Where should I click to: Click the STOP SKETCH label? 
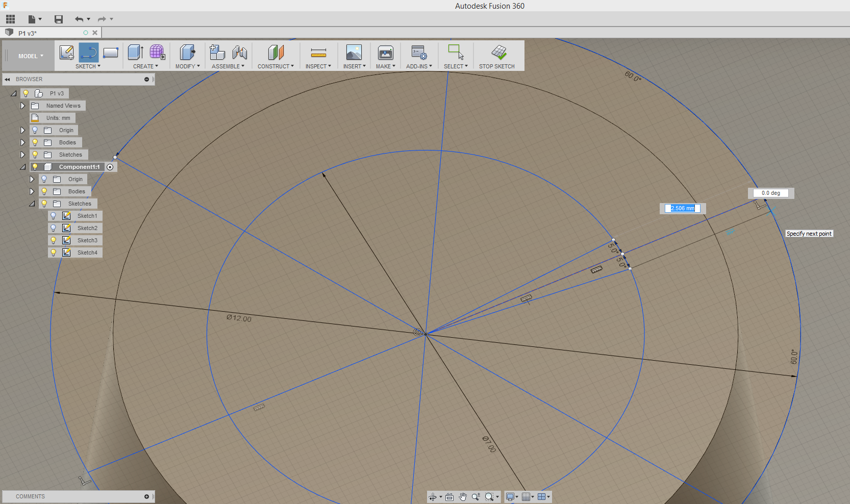[496, 66]
